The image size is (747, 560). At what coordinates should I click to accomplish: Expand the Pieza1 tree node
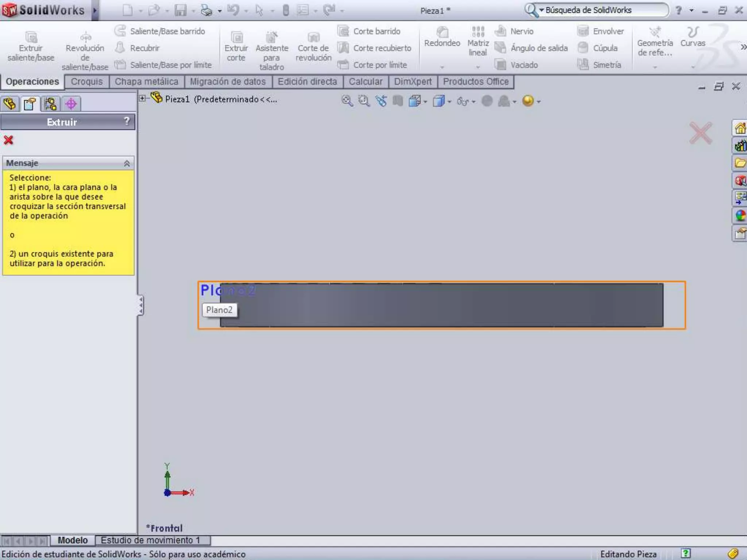(x=143, y=98)
